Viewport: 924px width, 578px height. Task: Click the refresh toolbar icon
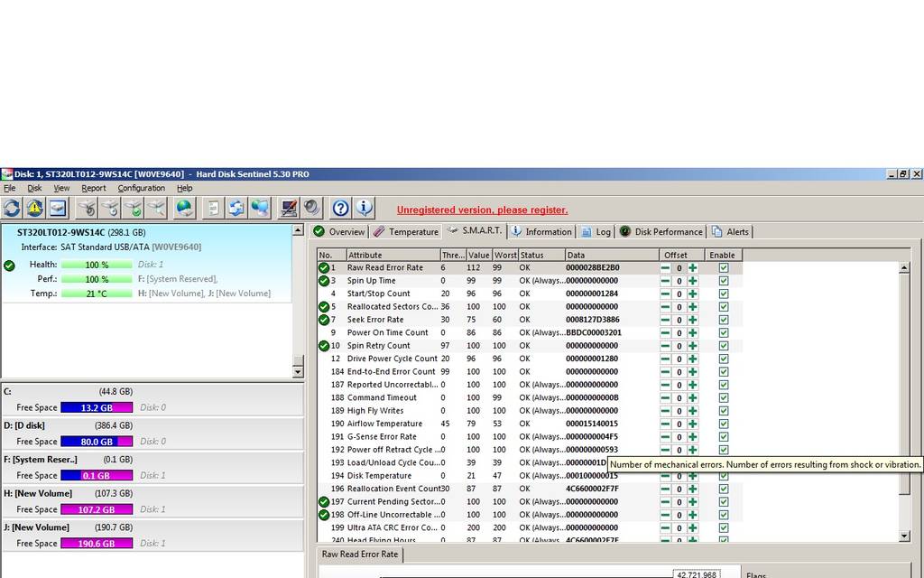tap(12, 209)
